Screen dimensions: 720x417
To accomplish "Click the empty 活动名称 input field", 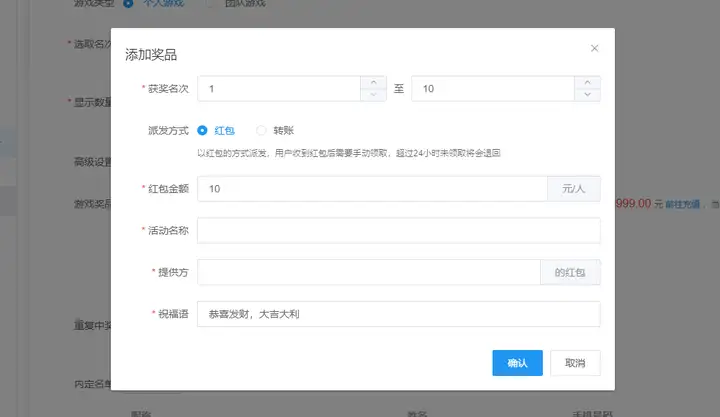I will (399, 231).
